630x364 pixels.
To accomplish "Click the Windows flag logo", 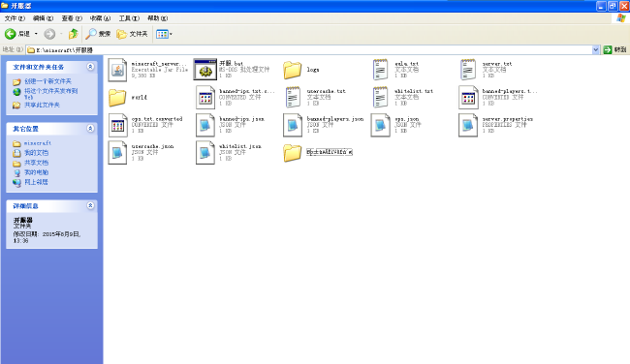I will point(620,18).
